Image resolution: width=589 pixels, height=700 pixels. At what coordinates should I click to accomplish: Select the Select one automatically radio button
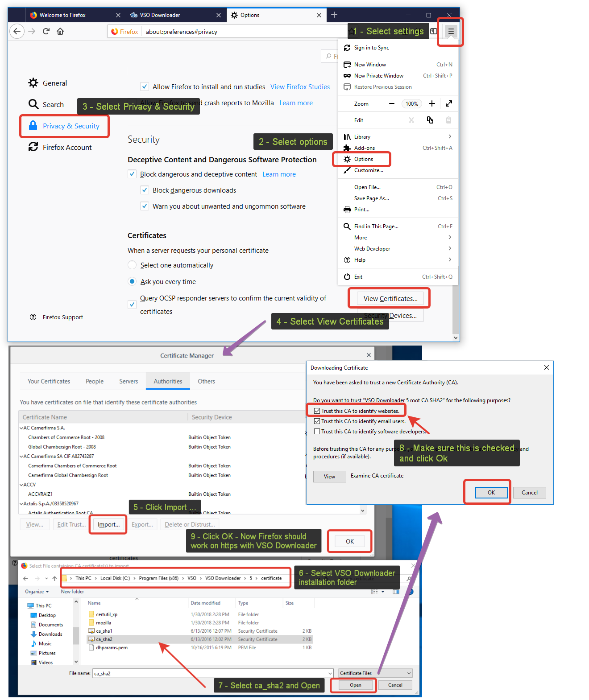click(x=132, y=265)
